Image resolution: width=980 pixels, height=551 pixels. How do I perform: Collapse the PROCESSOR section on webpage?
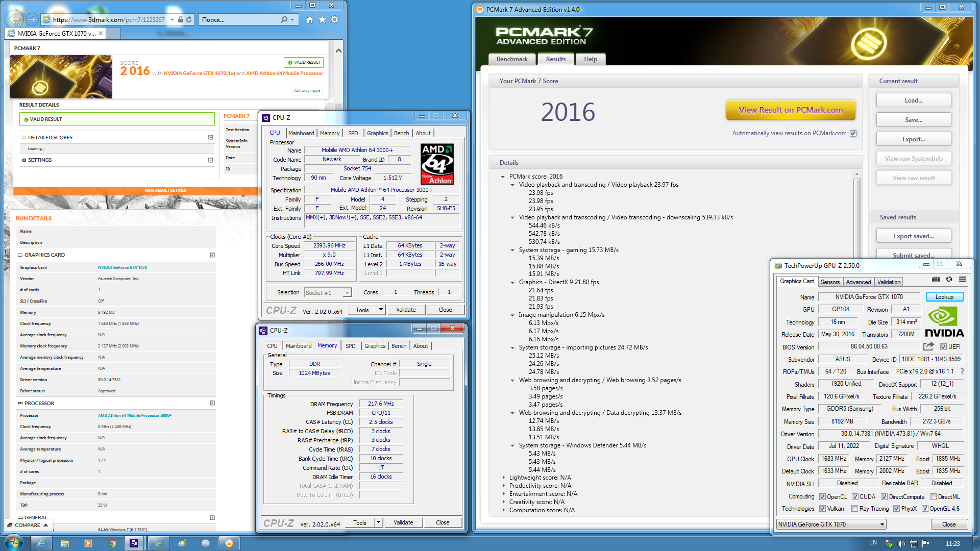[212, 403]
